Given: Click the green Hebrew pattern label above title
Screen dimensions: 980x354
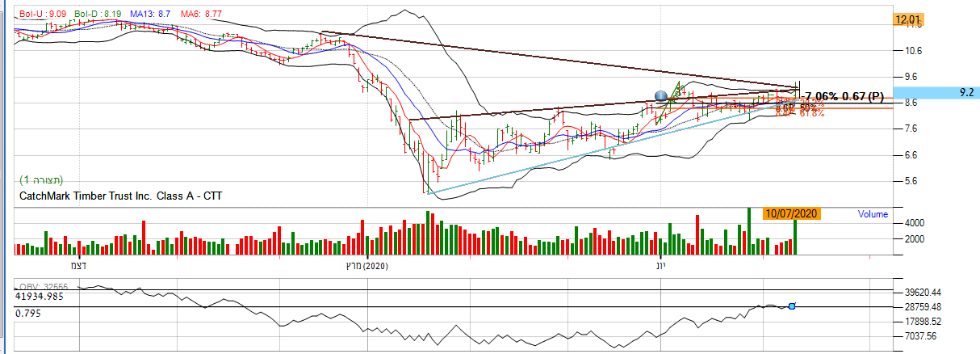Looking at the screenshot, I should tap(41, 179).
